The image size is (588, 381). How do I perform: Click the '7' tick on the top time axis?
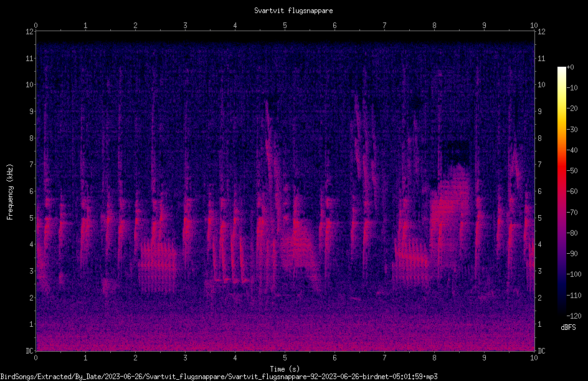click(x=385, y=26)
